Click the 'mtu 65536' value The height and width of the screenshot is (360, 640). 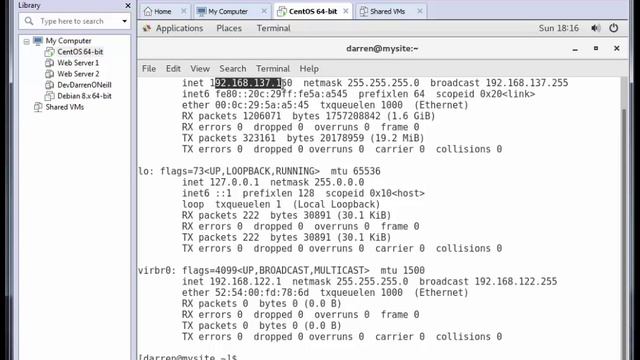pos(356,171)
